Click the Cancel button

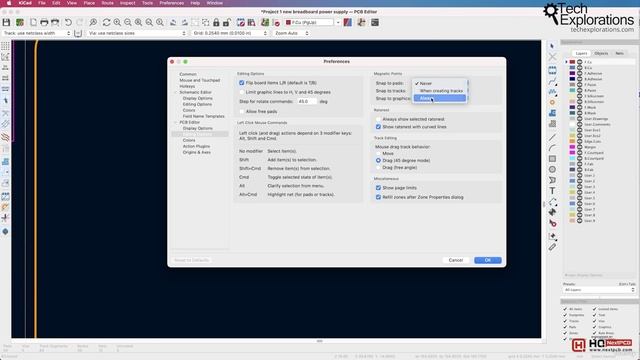pyautogui.click(x=456, y=260)
